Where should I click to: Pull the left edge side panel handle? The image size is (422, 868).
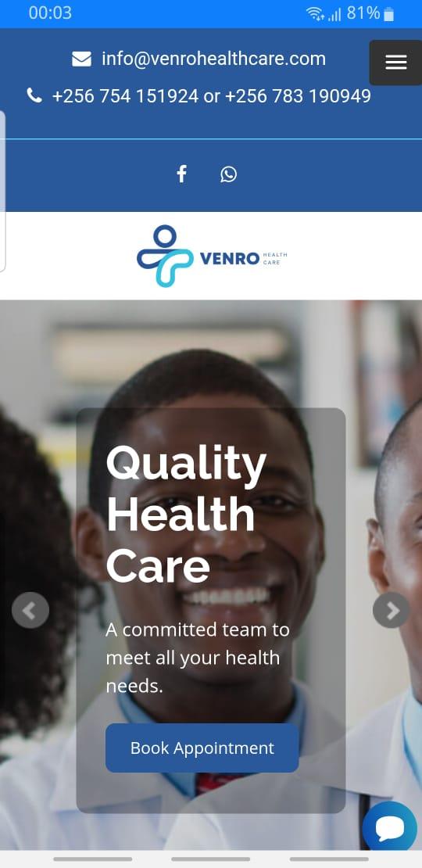point(3,191)
